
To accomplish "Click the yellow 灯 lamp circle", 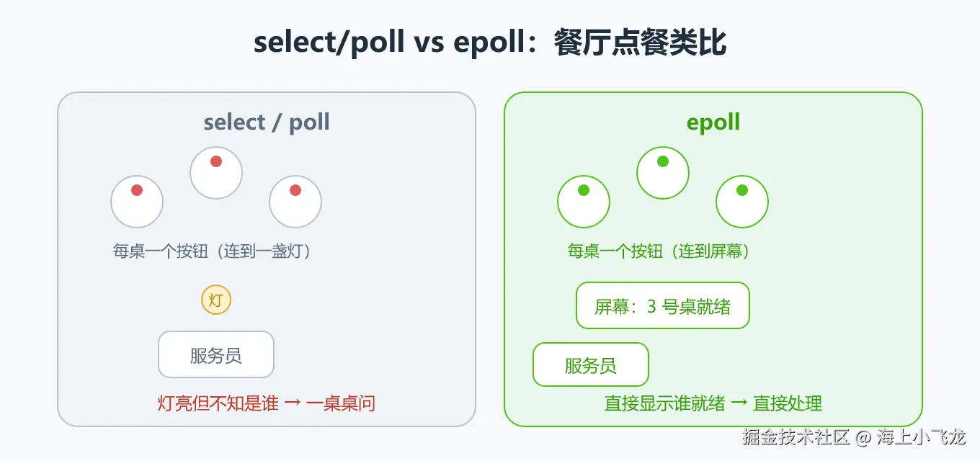I will pyautogui.click(x=216, y=300).
